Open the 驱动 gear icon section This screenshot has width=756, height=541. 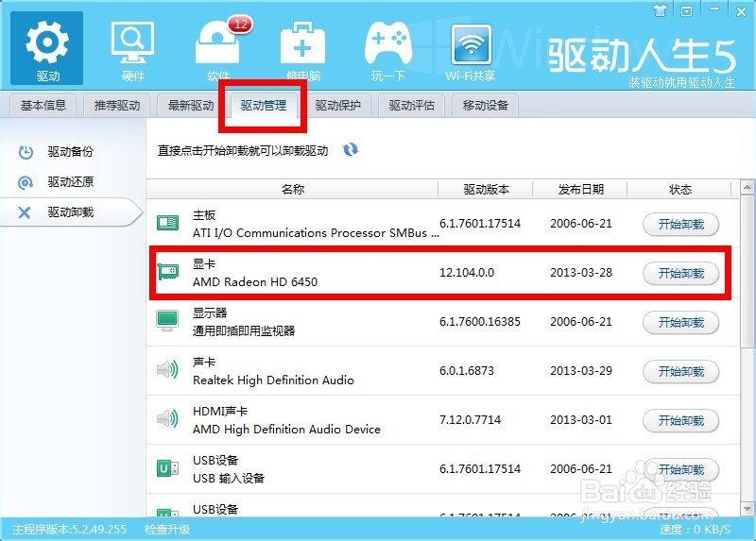coord(46,48)
